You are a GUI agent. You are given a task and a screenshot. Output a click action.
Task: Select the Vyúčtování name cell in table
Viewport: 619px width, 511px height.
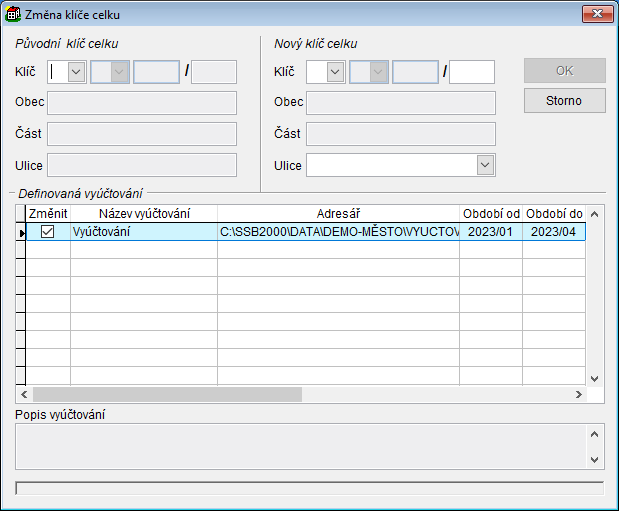coord(143,231)
